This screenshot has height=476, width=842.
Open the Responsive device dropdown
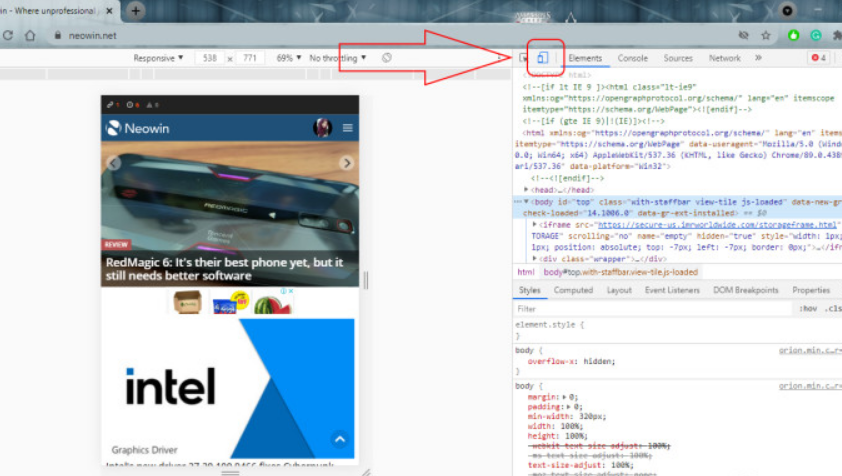(x=158, y=57)
